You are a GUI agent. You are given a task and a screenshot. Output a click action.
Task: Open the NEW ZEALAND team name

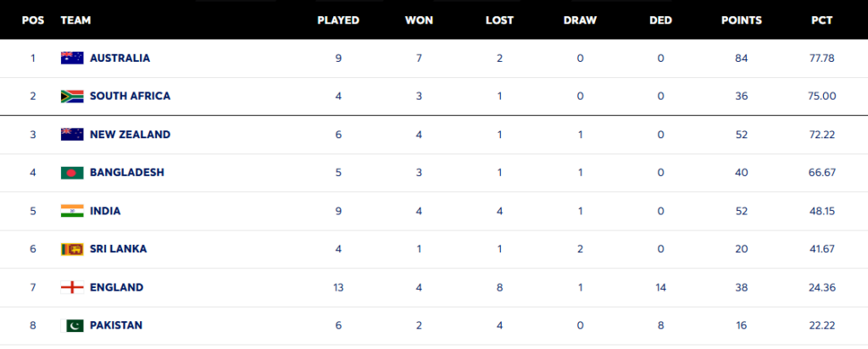tap(130, 135)
